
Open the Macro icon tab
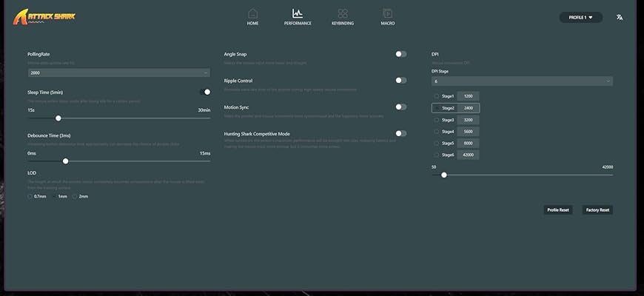pos(387,13)
